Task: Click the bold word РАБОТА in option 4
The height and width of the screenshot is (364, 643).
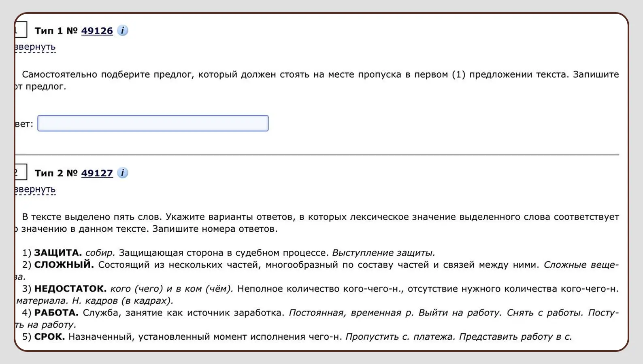Action: [56, 313]
